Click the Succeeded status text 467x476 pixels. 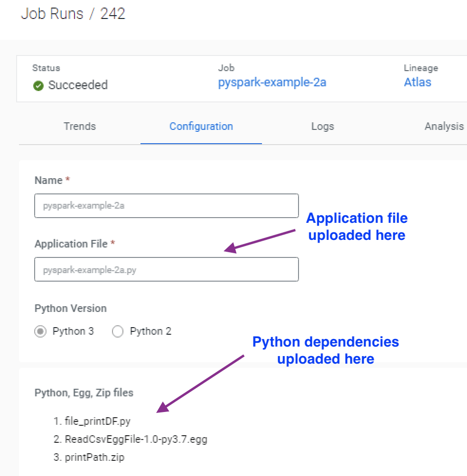tap(78, 85)
